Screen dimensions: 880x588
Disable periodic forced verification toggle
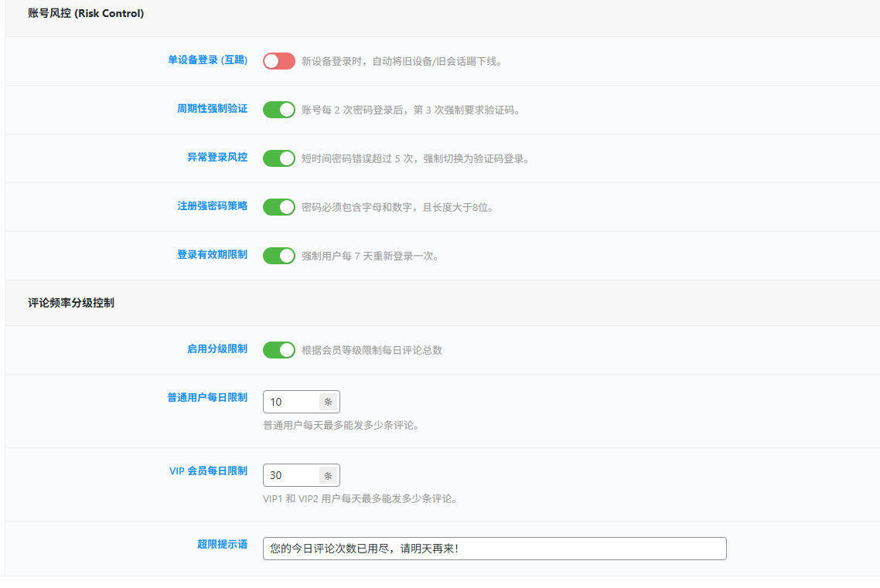pyautogui.click(x=278, y=109)
